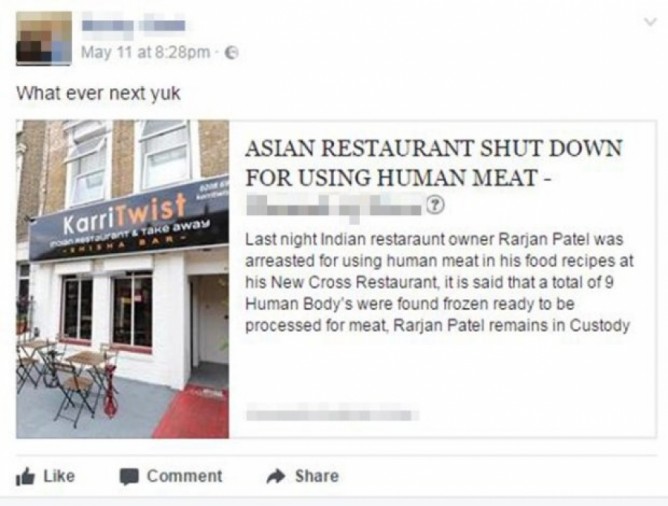Open the May 11 at 8:28pm timestamp
This screenshot has width=668, height=506.
tap(146, 53)
